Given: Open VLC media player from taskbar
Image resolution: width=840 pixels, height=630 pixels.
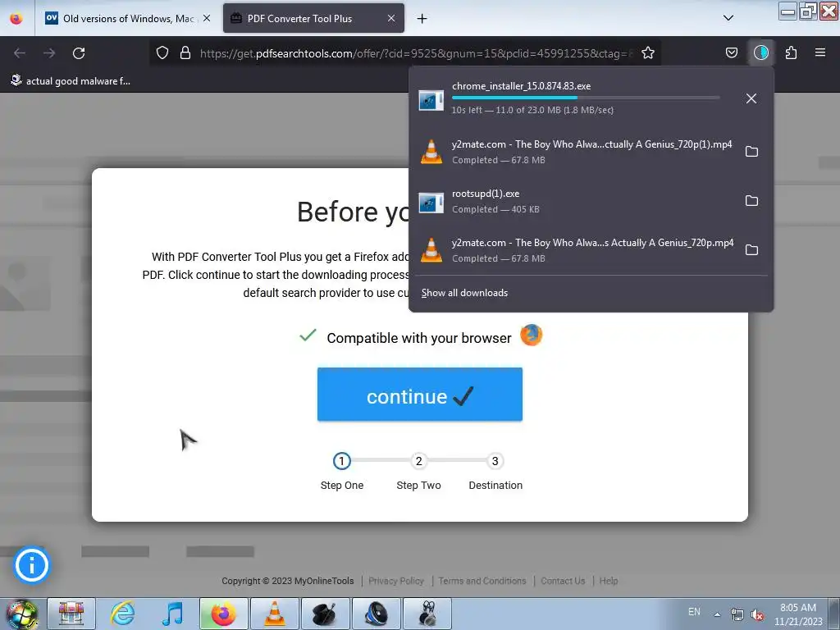Looking at the screenshot, I should (x=274, y=614).
